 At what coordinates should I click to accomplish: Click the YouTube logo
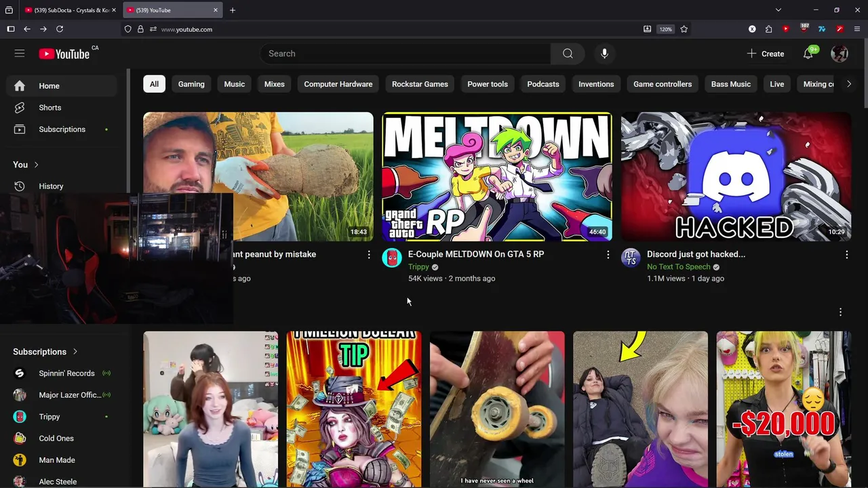[x=64, y=54]
